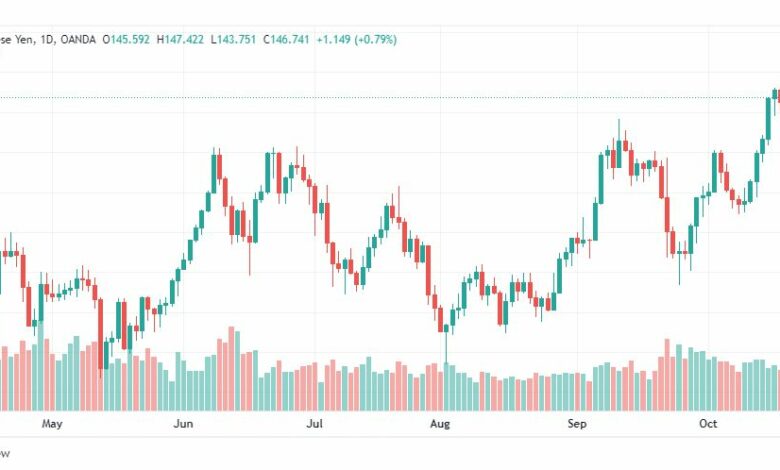Select the tall green candle in mid-October
780x470 pixels.
point(768,119)
